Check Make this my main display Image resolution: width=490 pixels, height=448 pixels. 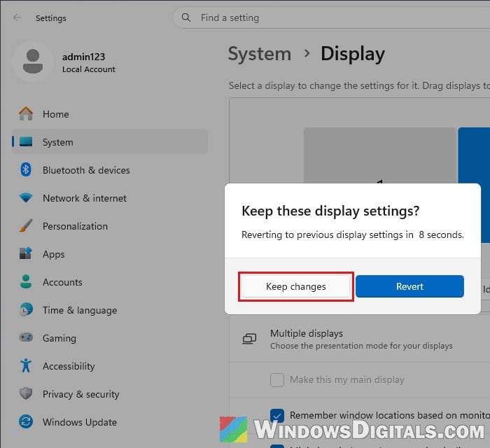coord(277,379)
